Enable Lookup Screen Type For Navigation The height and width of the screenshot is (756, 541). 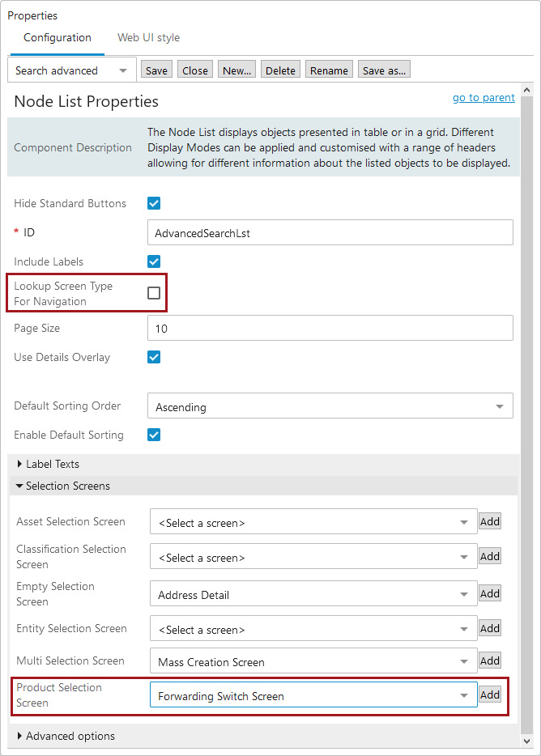coord(154,293)
